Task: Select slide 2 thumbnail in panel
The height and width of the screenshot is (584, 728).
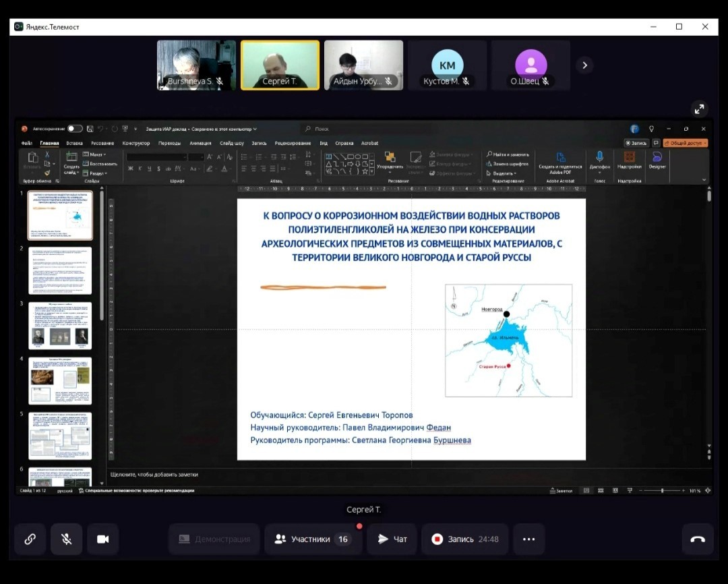Action: pos(60,270)
